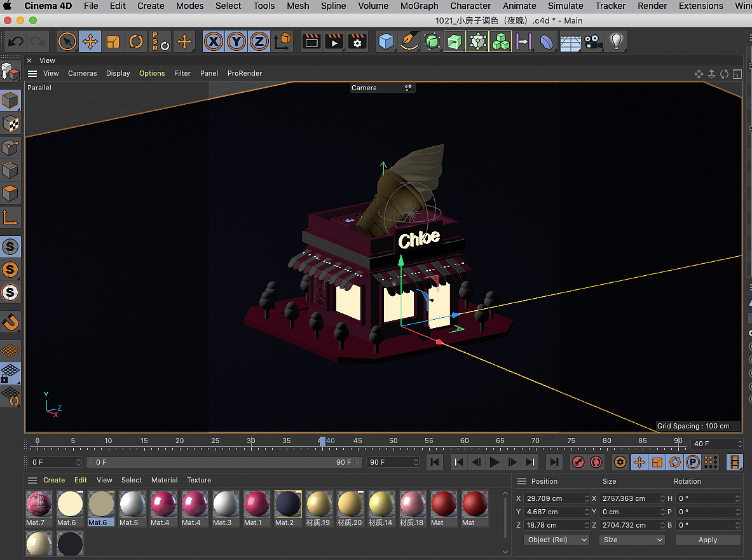
Task: Select the dark blue Mat.2 material
Action: [288, 509]
